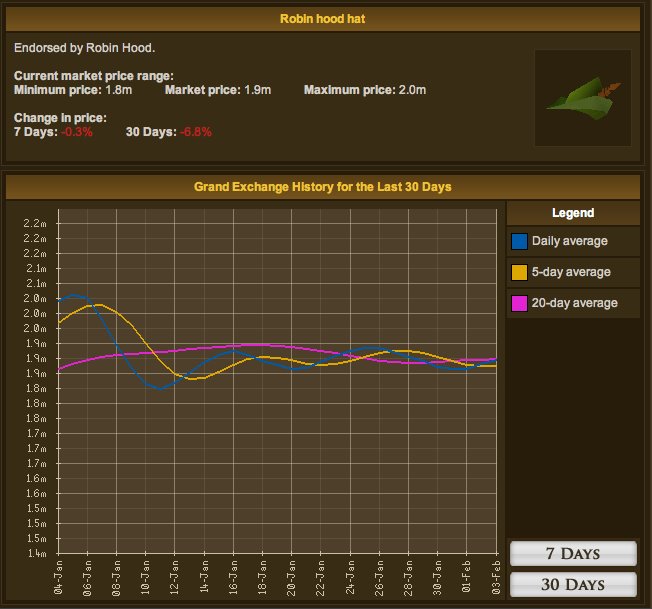
Task: Click the Minimum price 1.8m value
Action: (x=119, y=90)
